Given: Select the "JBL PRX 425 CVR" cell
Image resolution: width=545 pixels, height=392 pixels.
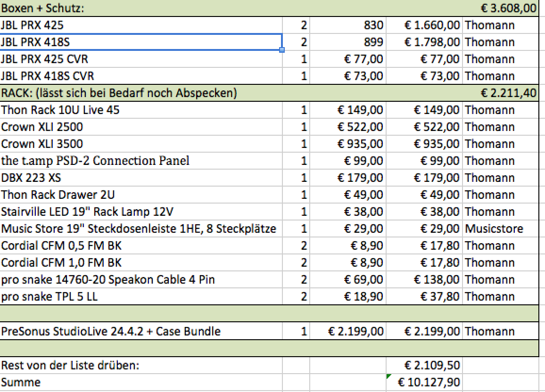Looking at the screenshot, I should (141, 59).
